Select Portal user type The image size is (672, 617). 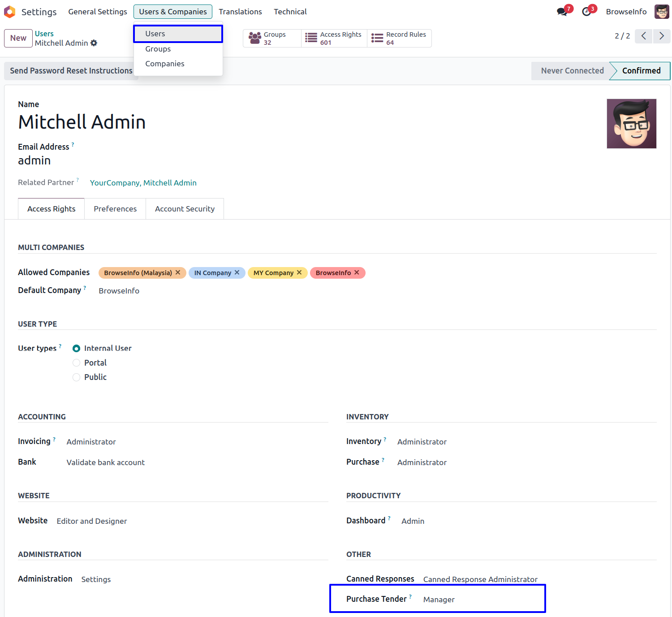(x=77, y=362)
